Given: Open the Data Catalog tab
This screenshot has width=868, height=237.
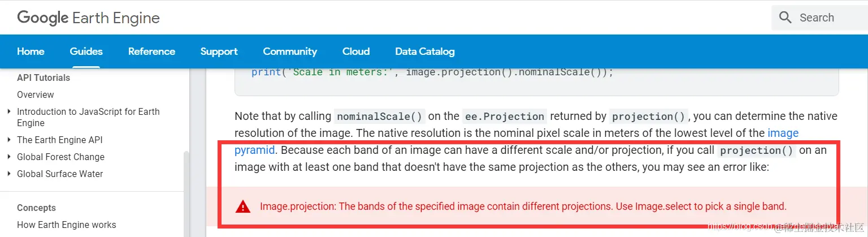Looking at the screenshot, I should click(x=425, y=51).
